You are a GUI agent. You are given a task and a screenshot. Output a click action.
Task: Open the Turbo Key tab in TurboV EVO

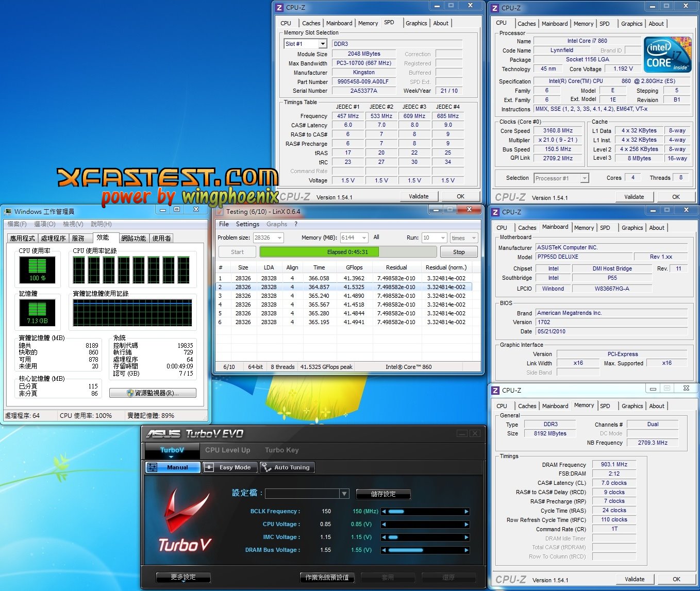pos(282,450)
